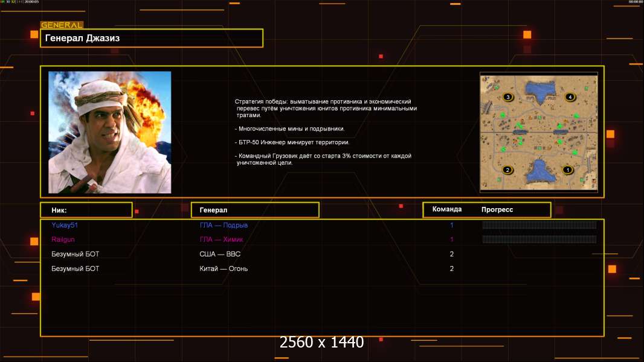The width and height of the screenshot is (644, 362).
Task: Click start position marker 2 on minimap
Action: [507, 170]
